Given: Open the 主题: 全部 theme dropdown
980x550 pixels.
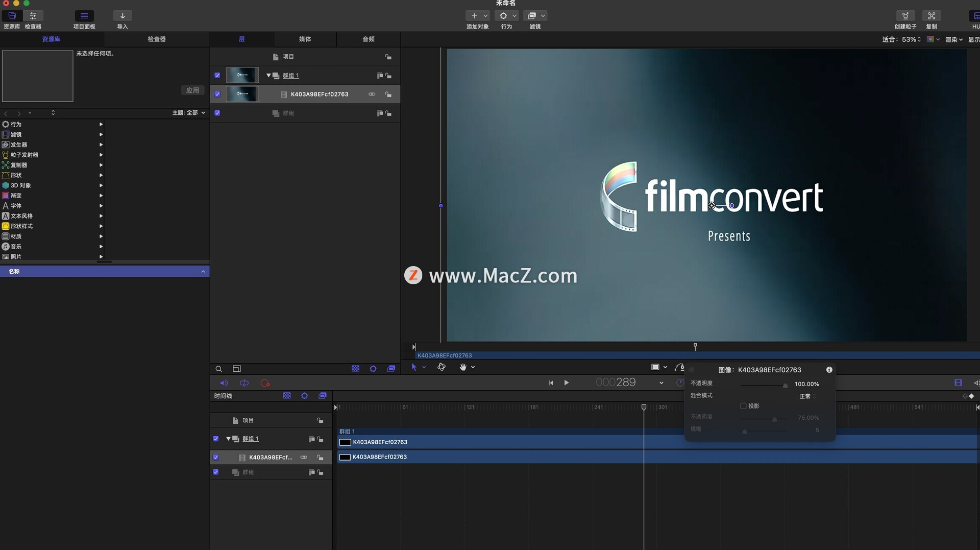Looking at the screenshot, I should pos(189,113).
